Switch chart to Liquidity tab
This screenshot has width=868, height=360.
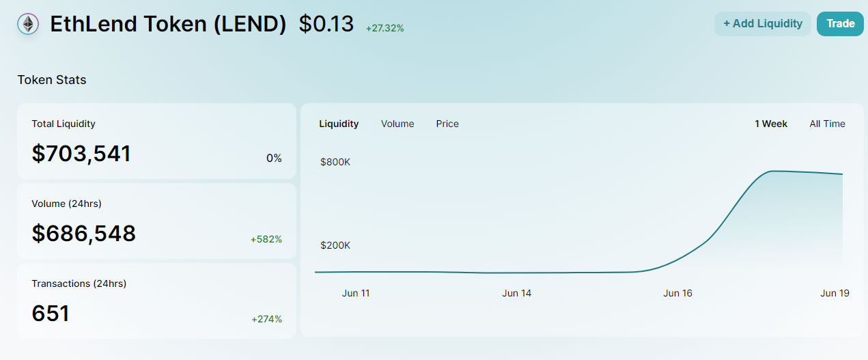(339, 124)
